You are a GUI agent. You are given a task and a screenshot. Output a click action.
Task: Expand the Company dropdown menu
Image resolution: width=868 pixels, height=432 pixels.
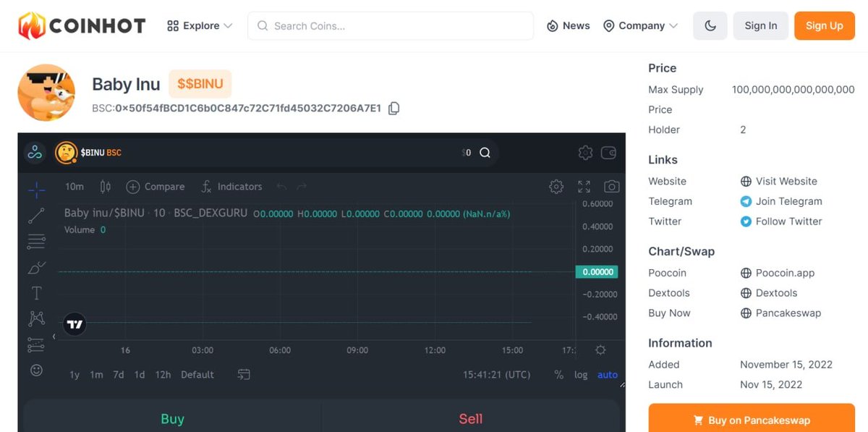(x=641, y=25)
